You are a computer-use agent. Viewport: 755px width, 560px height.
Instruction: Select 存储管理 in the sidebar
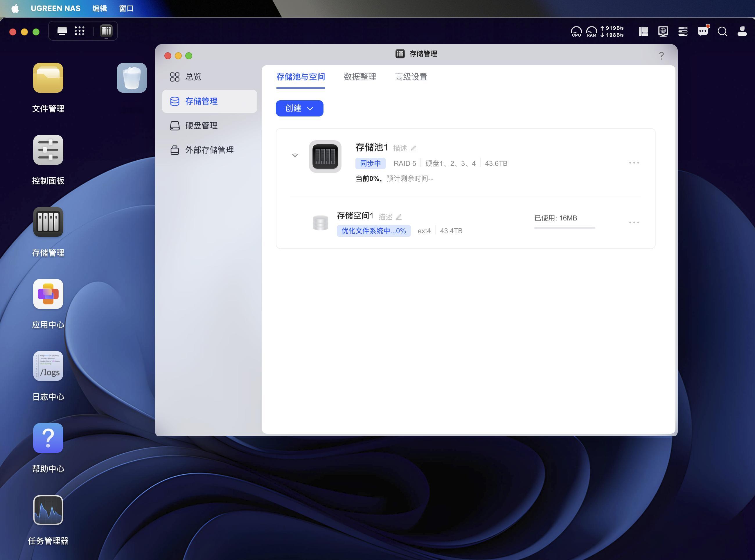point(209,101)
